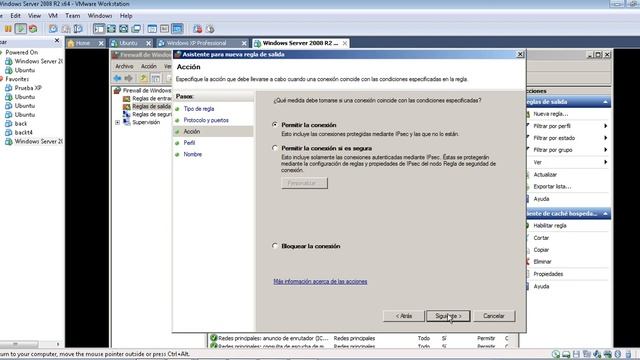Image resolution: width=640 pixels, height=360 pixels.
Task: Go to the Nombre wizard step
Action: coord(193,154)
